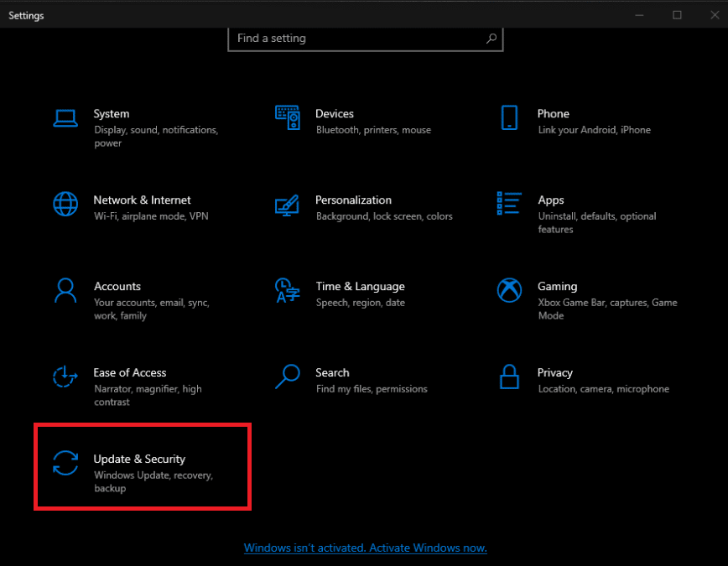Image resolution: width=728 pixels, height=566 pixels.
Task: Open the Privacy settings label
Action: tap(554, 372)
